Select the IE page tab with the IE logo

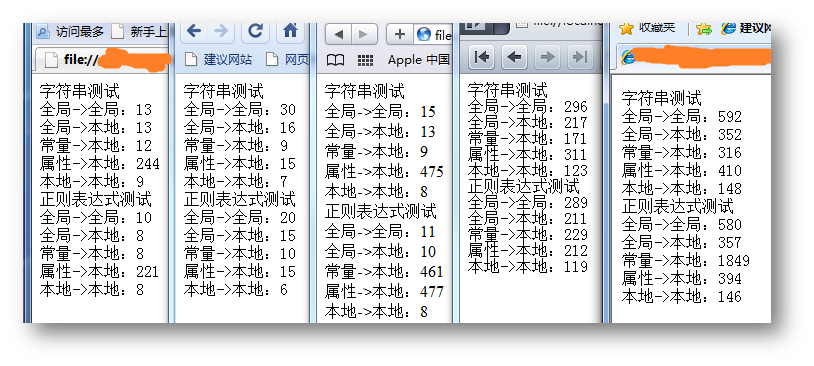[693, 57]
